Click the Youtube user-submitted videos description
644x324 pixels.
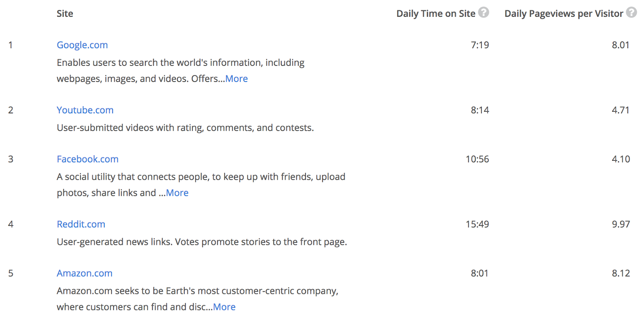185,128
